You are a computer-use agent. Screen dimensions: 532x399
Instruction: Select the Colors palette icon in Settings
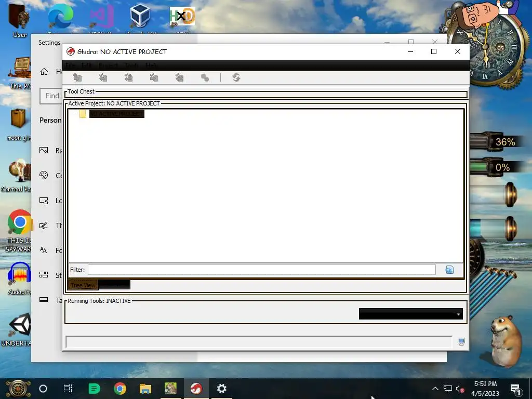click(44, 175)
